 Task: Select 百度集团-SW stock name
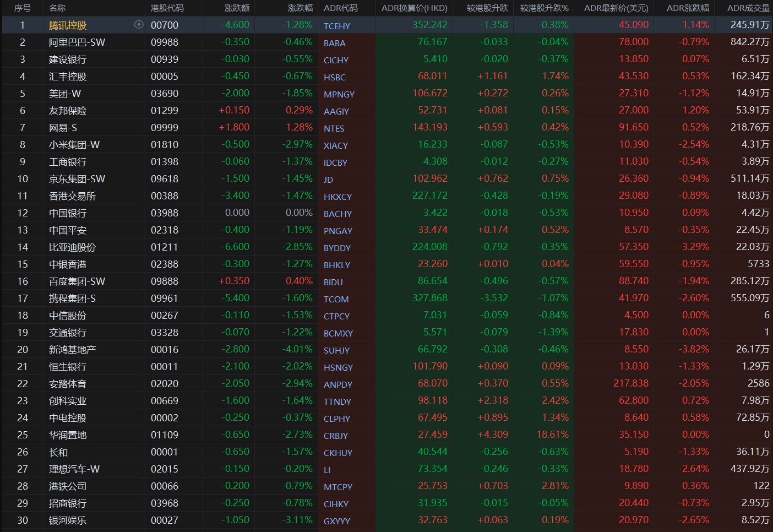click(77, 281)
